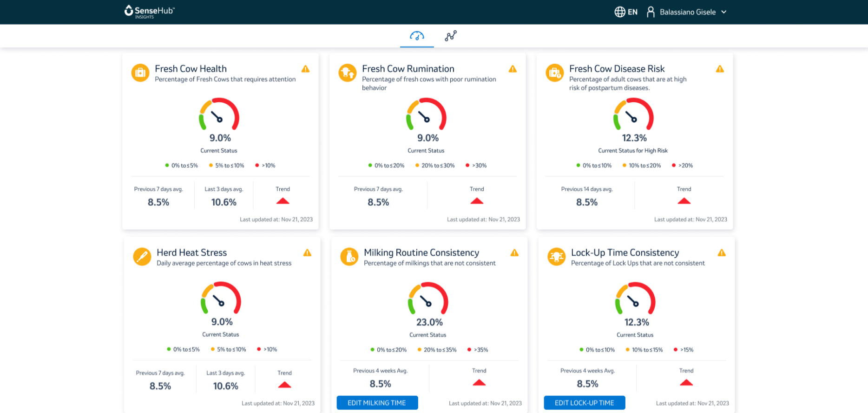The height and width of the screenshot is (413, 868).
Task: Switch to the dashboard gauge tab
Action: pos(417,36)
